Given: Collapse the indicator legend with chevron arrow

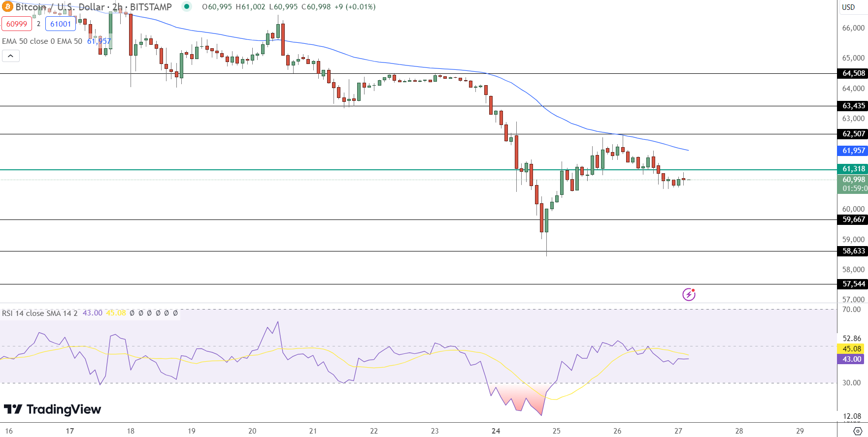Looking at the screenshot, I should (11, 56).
